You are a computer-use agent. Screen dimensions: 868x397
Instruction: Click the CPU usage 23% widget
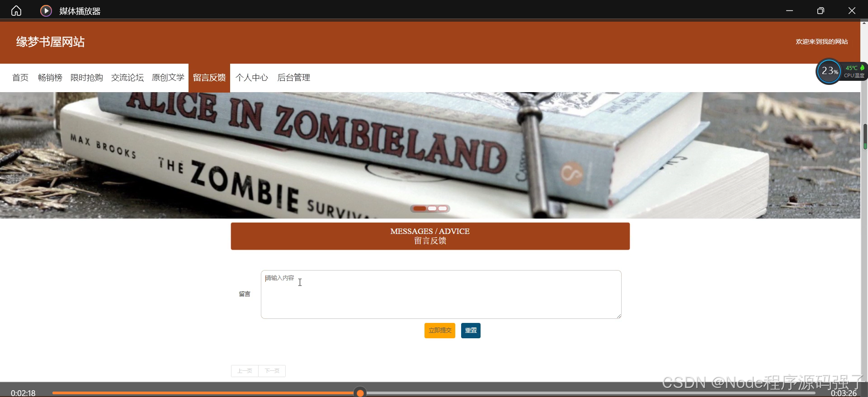tap(829, 71)
